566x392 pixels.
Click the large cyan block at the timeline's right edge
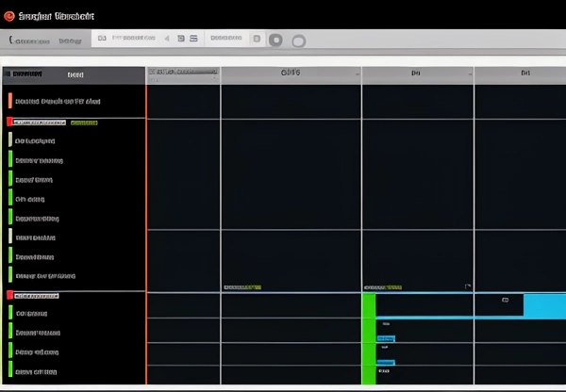point(544,305)
